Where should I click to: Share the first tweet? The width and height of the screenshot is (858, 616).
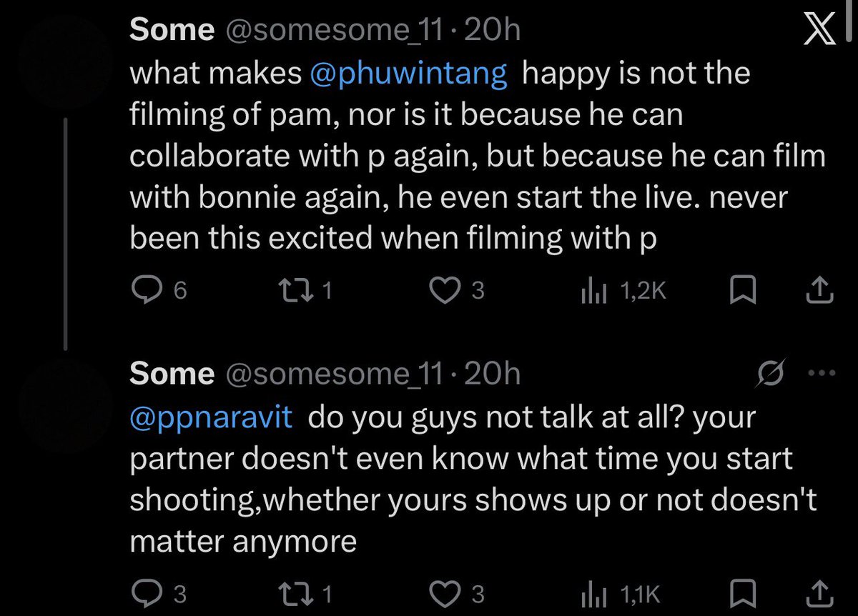(819, 290)
